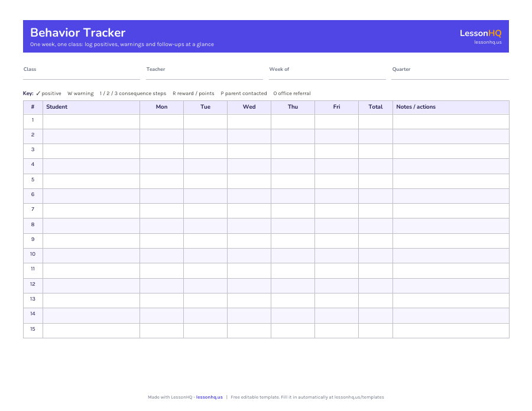Click row number 2
This screenshot has width=532, height=411.
point(33,135)
